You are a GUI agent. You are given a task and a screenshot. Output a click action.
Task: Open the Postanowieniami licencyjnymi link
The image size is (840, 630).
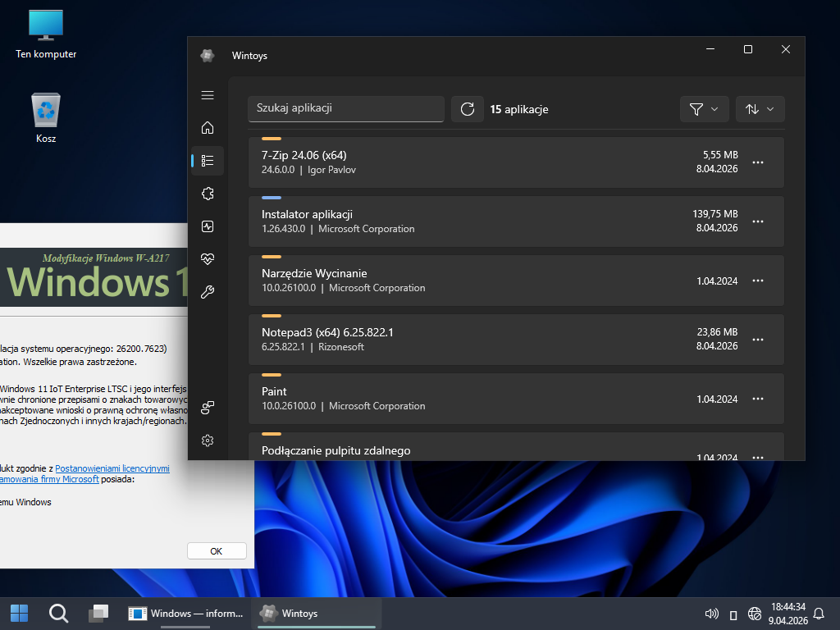(x=112, y=468)
